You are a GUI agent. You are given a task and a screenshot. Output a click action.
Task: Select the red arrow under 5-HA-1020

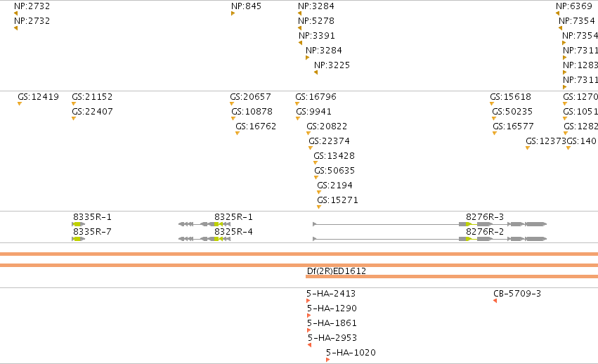(328, 360)
